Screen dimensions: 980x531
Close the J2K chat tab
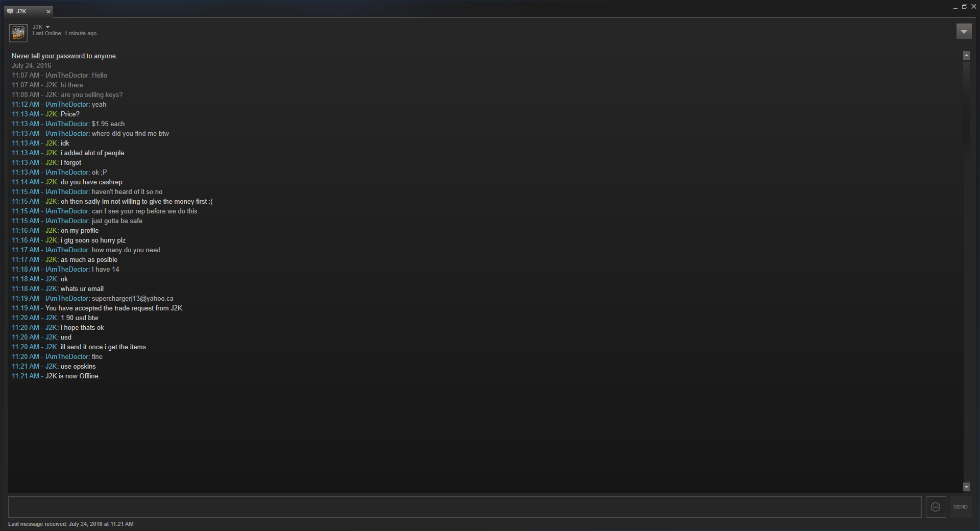point(48,11)
